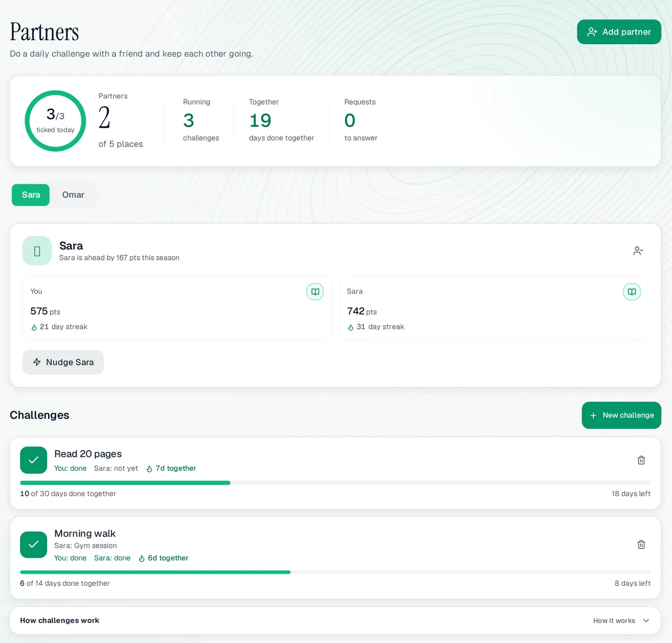Click the flame icon next to 7d together
Image resolution: width=672 pixels, height=643 pixels.
(x=149, y=469)
